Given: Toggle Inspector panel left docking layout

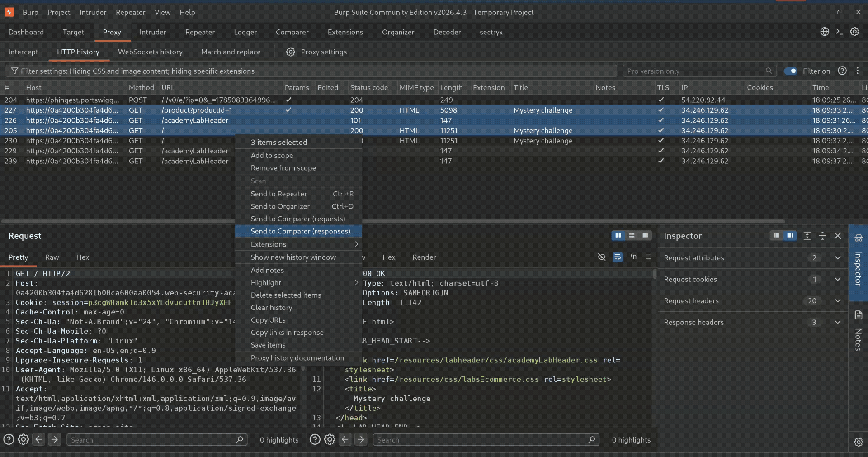Looking at the screenshot, I should [x=776, y=235].
